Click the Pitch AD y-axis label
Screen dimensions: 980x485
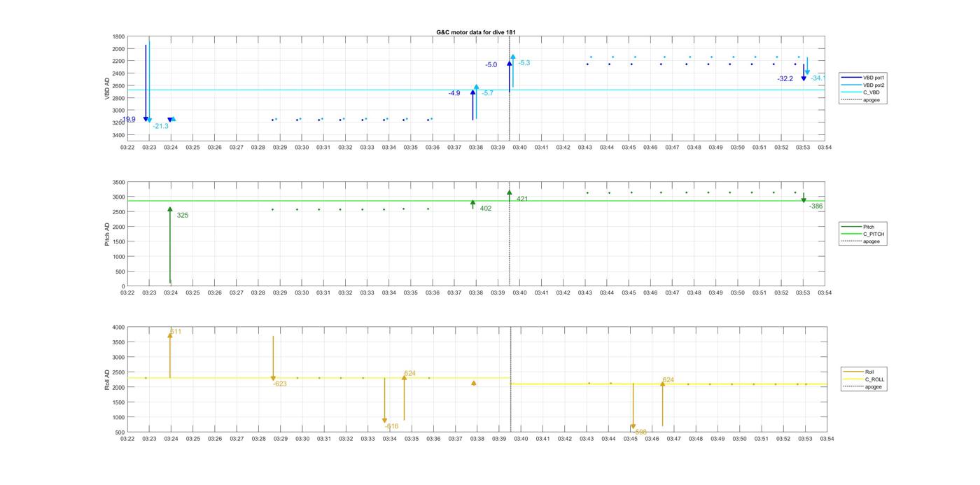point(107,234)
